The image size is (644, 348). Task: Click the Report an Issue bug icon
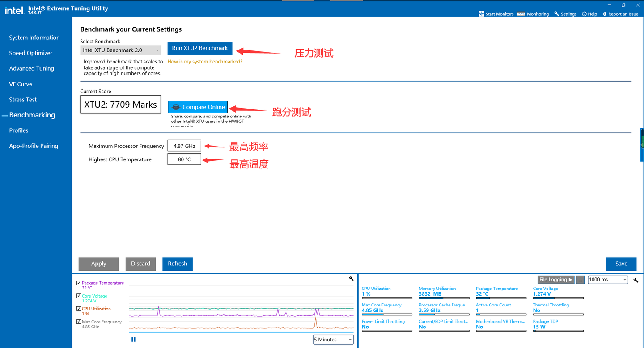pyautogui.click(x=605, y=14)
